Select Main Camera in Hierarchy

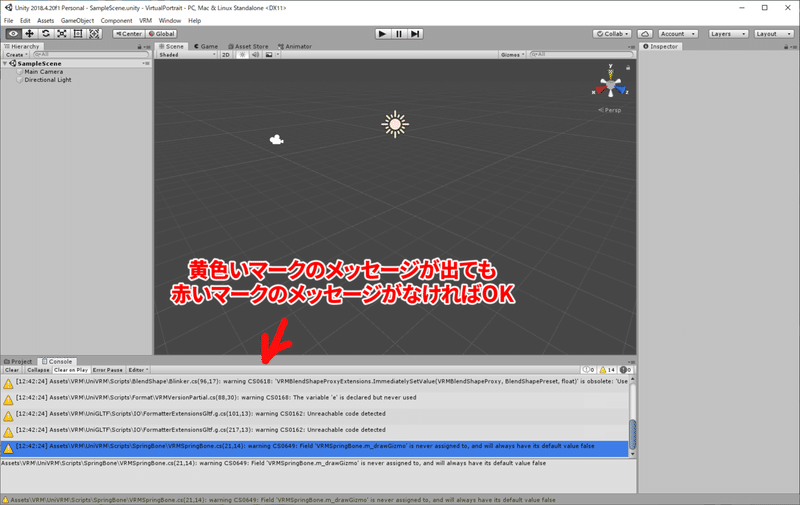pos(44,72)
